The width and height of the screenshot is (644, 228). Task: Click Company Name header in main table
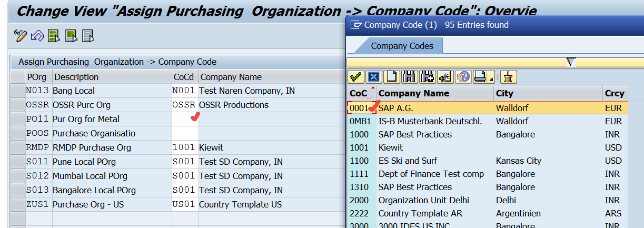[x=271, y=77]
